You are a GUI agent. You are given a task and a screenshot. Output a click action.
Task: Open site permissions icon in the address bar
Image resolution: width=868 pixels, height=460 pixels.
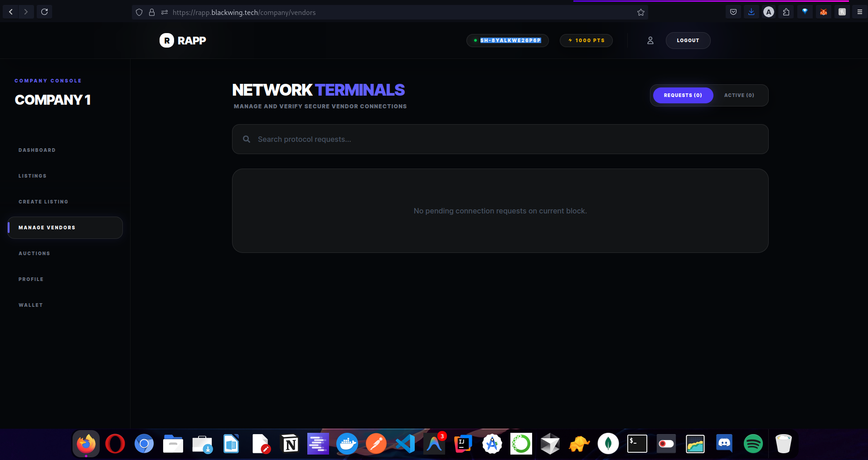pos(165,12)
